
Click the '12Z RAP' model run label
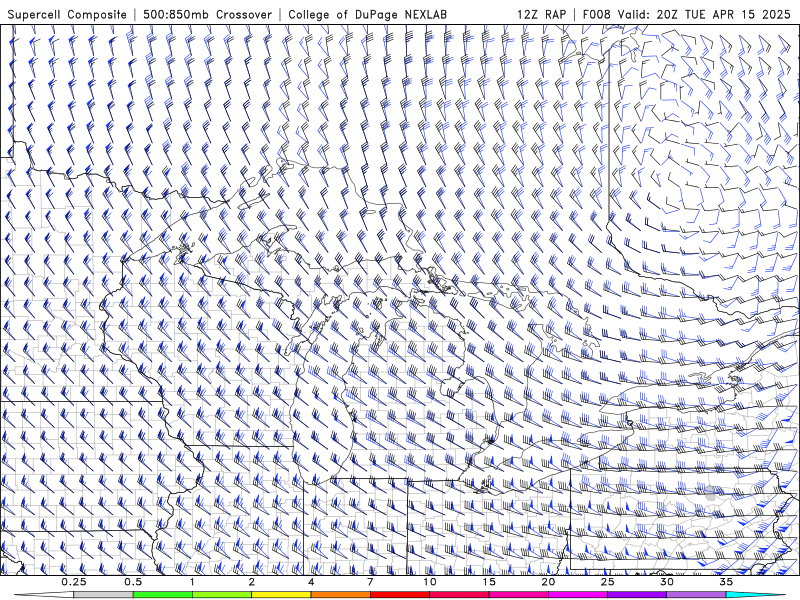coord(541,14)
